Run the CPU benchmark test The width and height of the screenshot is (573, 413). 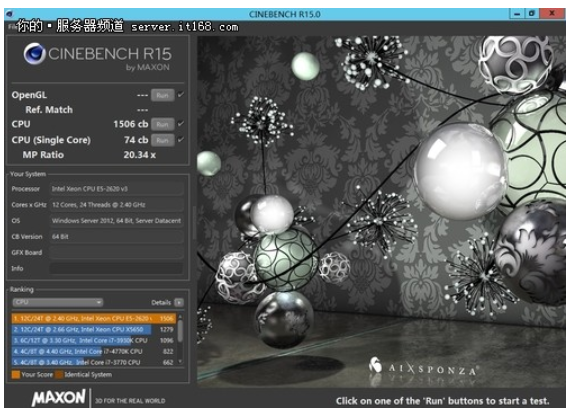tap(162, 125)
